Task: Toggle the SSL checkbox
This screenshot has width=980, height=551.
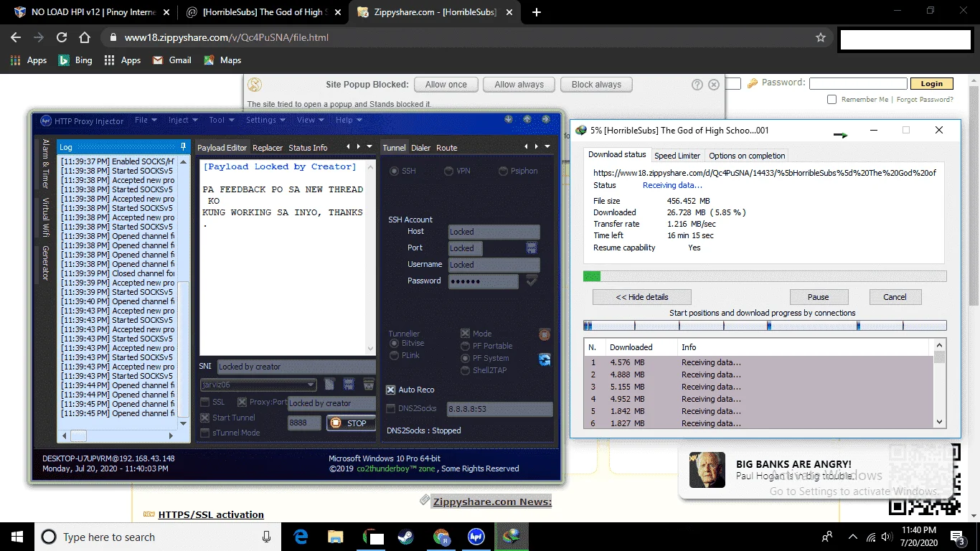Action: click(x=205, y=402)
